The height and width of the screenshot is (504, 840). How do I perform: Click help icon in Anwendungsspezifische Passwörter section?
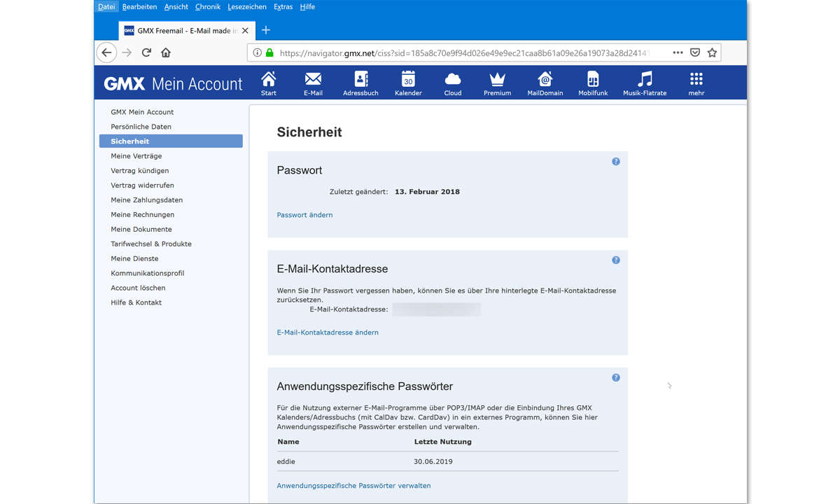coord(616,378)
